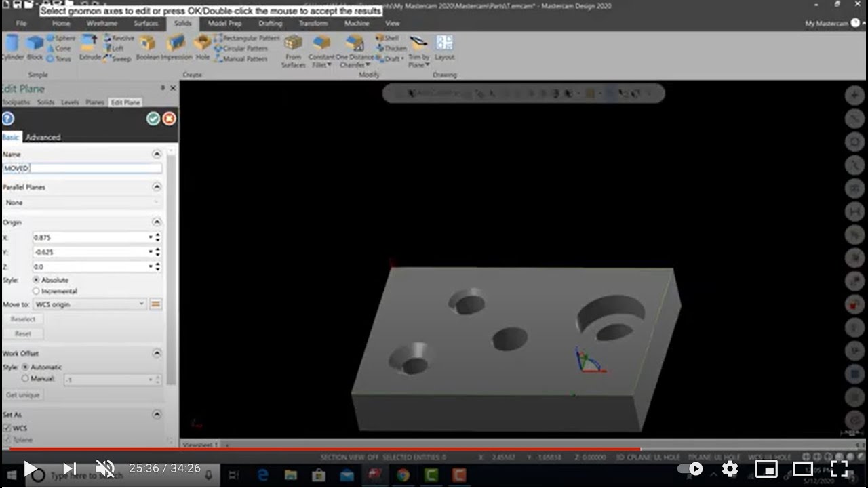Collapse the Set As section
The height and width of the screenshot is (488, 868).
coord(157,414)
